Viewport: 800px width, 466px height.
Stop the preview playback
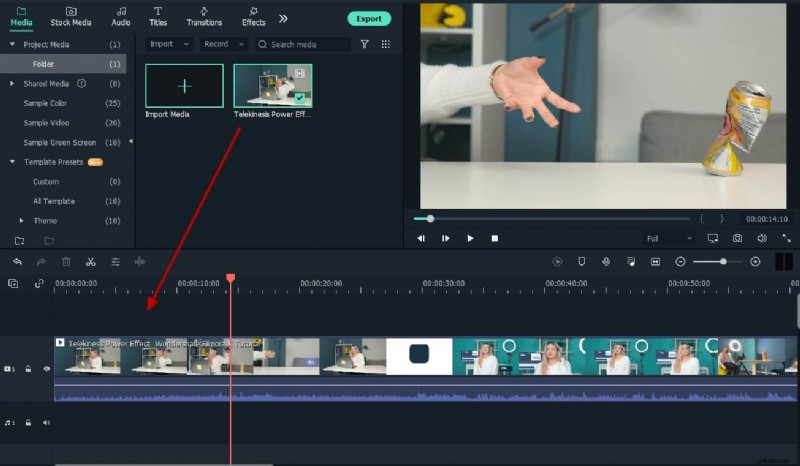click(494, 238)
